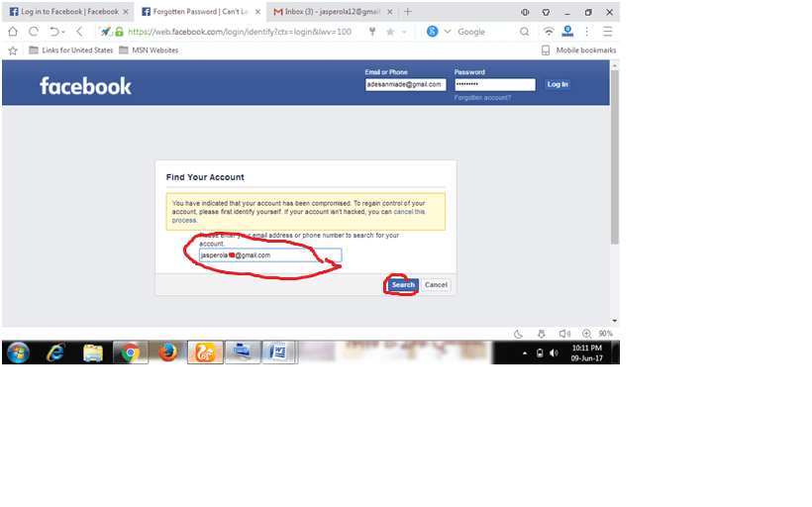
Task: Click the address bar URL
Action: [x=240, y=32]
